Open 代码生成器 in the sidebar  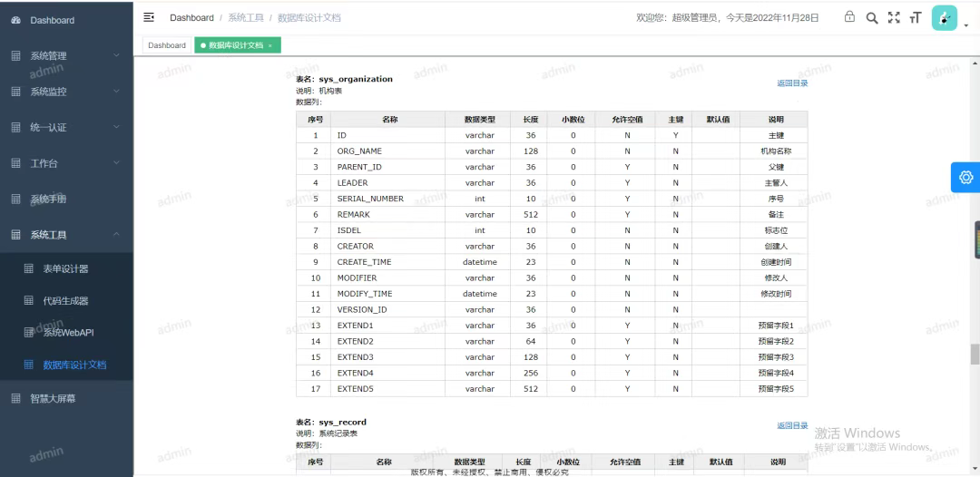(65, 301)
